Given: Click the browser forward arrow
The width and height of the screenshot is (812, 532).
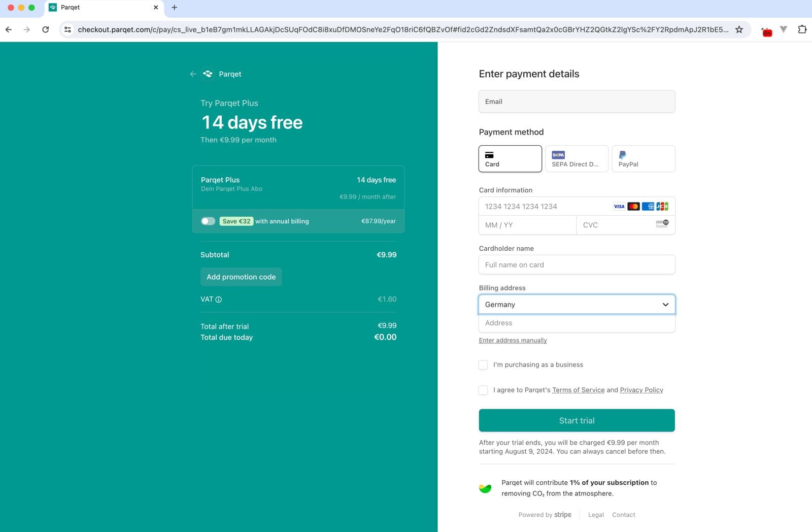Looking at the screenshot, I should pyautogui.click(x=27, y=29).
